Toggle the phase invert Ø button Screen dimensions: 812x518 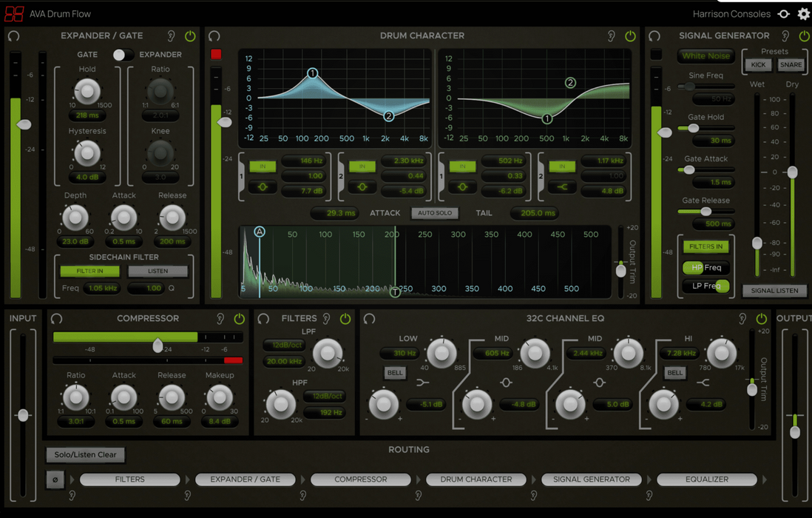click(x=55, y=480)
